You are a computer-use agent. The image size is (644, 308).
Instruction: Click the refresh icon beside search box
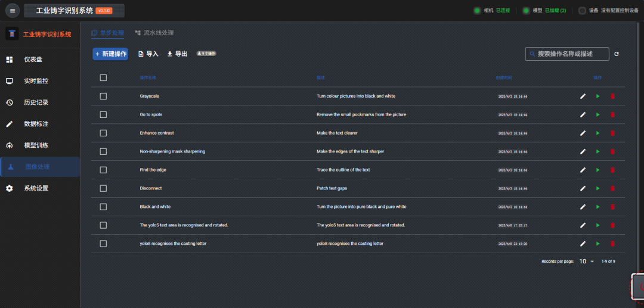[x=617, y=54]
